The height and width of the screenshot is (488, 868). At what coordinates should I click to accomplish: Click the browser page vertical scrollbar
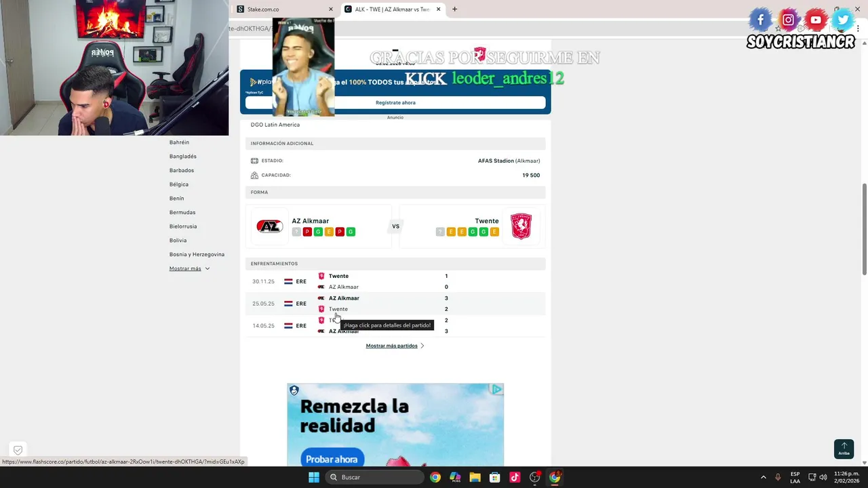(x=864, y=229)
